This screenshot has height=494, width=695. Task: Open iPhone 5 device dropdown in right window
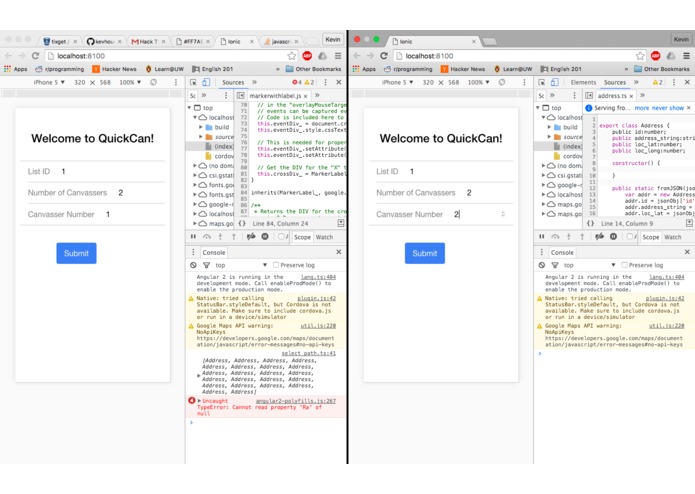pos(398,82)
